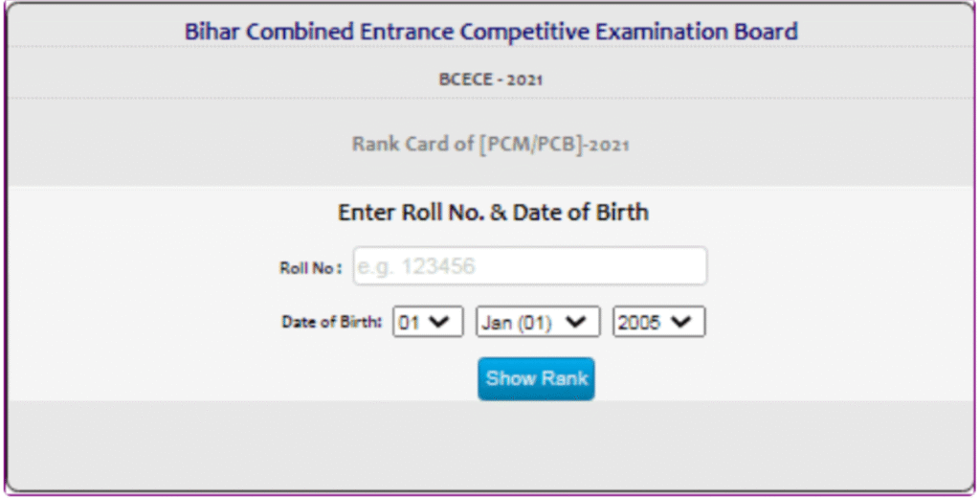Viewport: 980px width, 499px height.
Task: Select the '01' value in day selector
Action: 410,323
